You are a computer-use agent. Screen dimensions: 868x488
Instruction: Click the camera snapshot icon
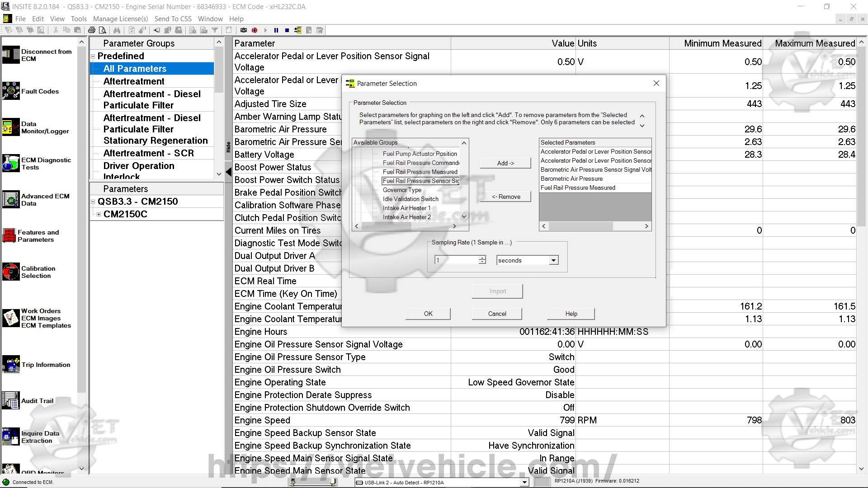[244, 30]
